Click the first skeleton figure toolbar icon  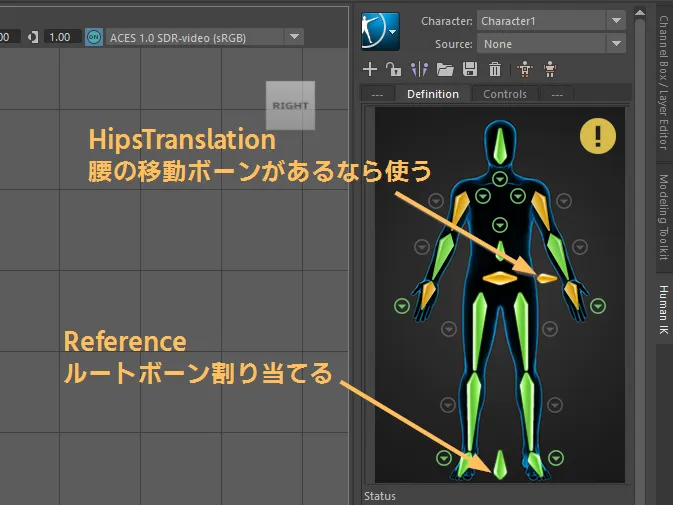click(x=525, y=69)
